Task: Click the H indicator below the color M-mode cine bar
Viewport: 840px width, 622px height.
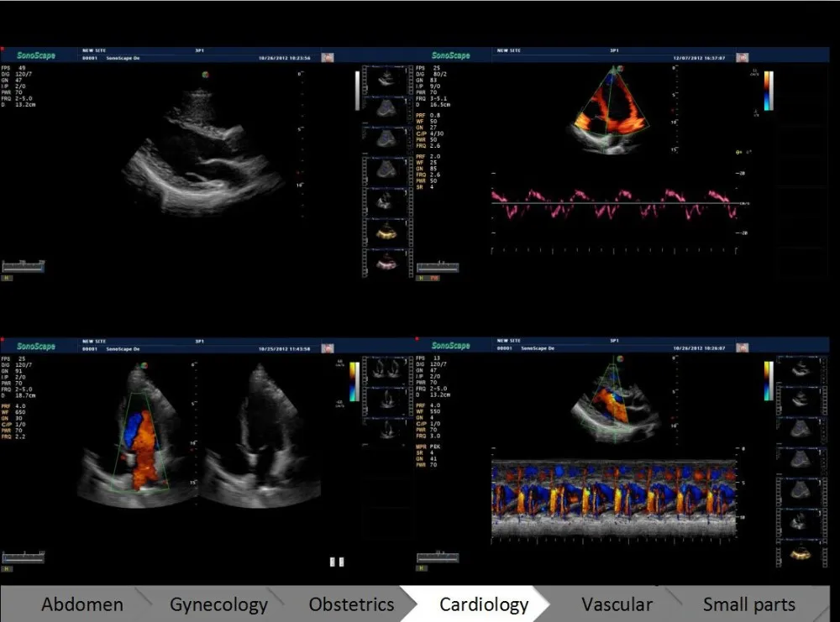Action: point(422,568)
